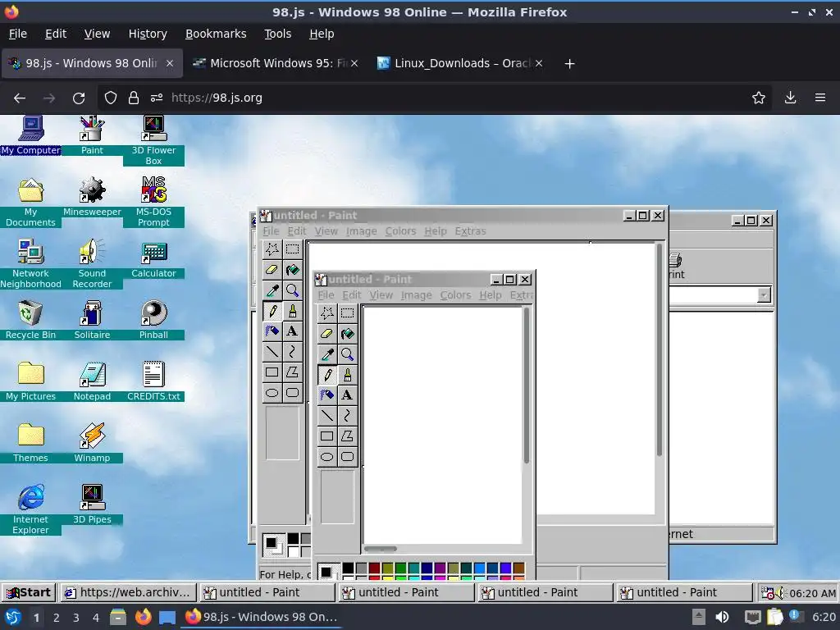This screenshot has width=840, height=630.
Task: Choose Eraser tool in back Paint window
Action: point(272,269)
